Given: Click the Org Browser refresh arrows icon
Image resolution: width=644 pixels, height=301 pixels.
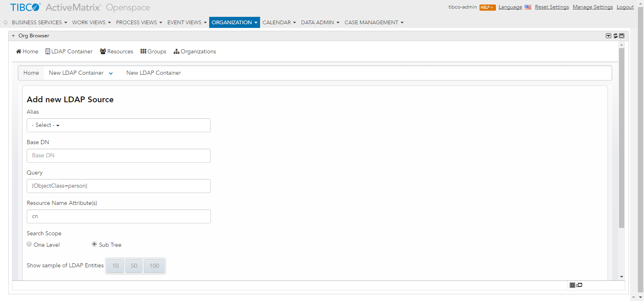Looking at the screenshot, I should (615, 36).
